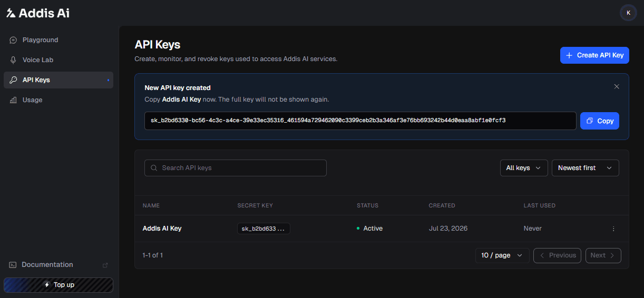
Task: Click the Documentation terminal icon
Action: [13, 265]
